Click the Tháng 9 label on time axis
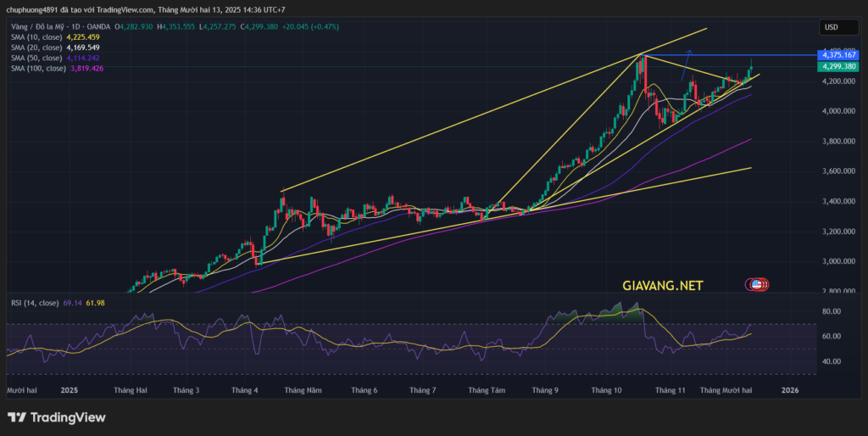The height and width of the screenshot is (436, 868). pos(545,390)
